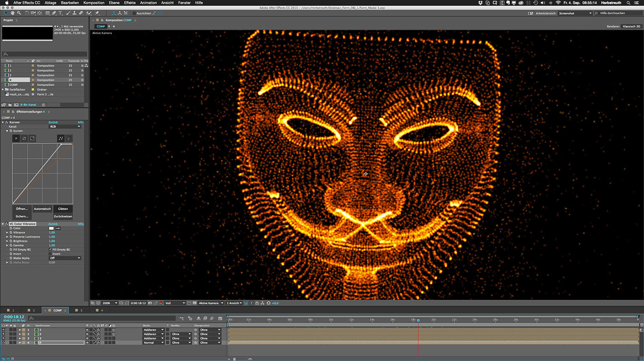Viewport: 644px width, 361px height.
Task: Open the Komposition menu
Action: point(94,3)
